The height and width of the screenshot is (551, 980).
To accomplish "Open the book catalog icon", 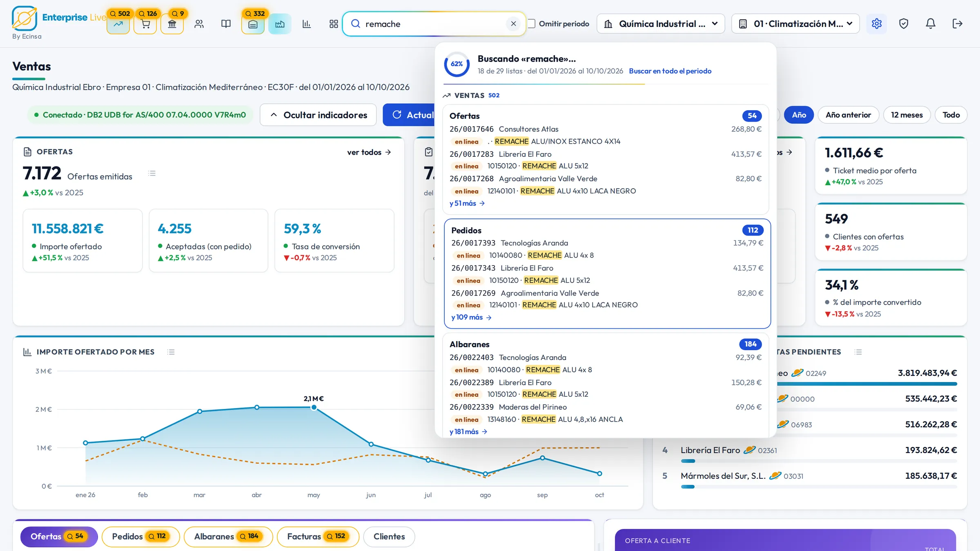I will (226, 24).
